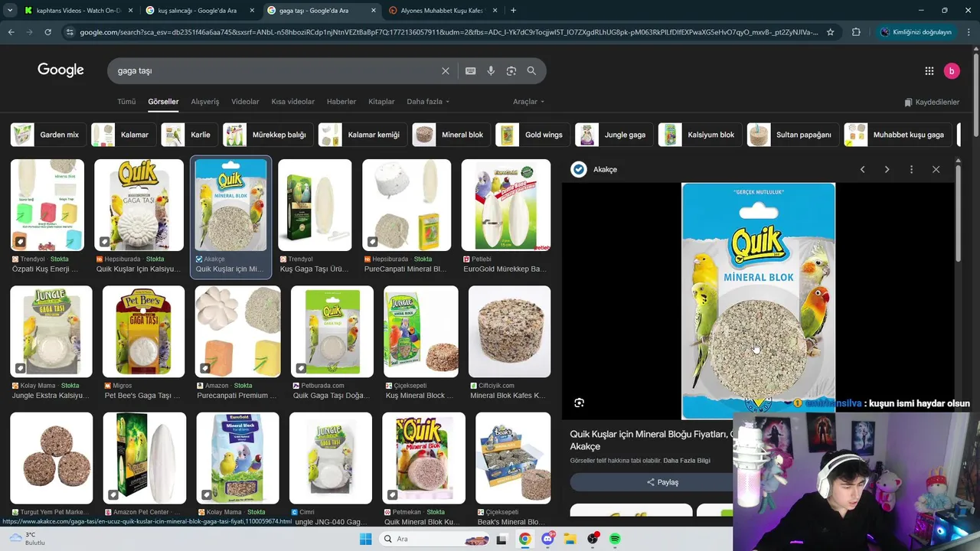Image resolution: width=980 pixels, height=551 pixels.
Task: Switch to the 'Alyones Muhabbet Kuşu Kafes' tab
Action: (x=444, y=11)
